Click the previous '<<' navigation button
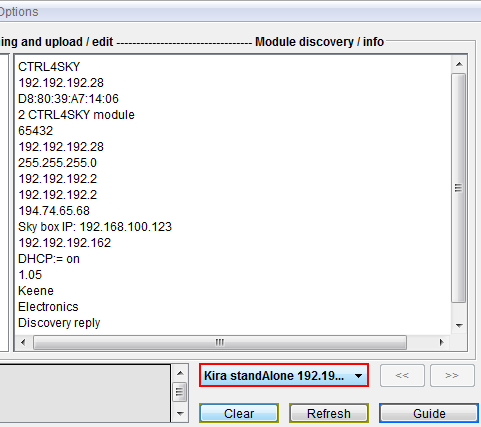The width and height of the screenshot is (481, 427). pyautogui.click(x=402, y=376)
